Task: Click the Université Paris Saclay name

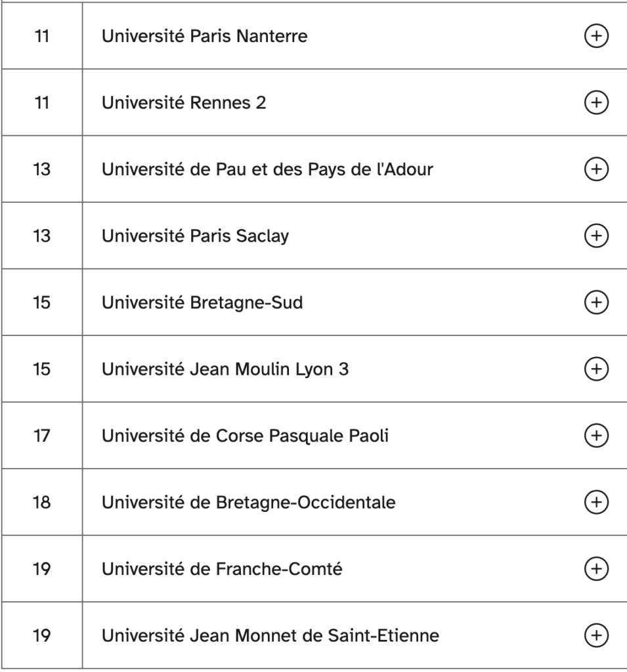Action: [x=195, y=236]
